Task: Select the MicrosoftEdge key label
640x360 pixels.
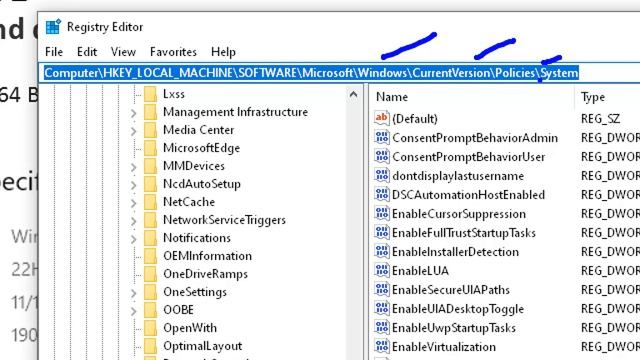Action: click(201, 148)
